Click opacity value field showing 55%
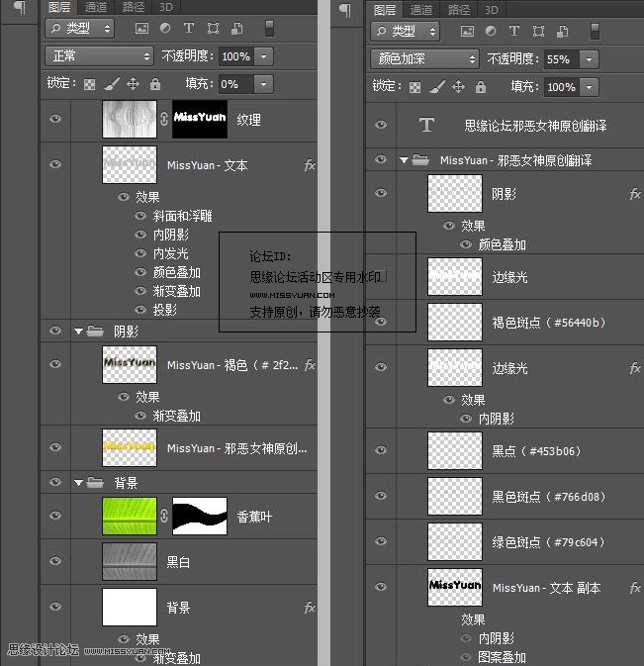The height and width of the screenshot is (666, 644). pos(561,59)
